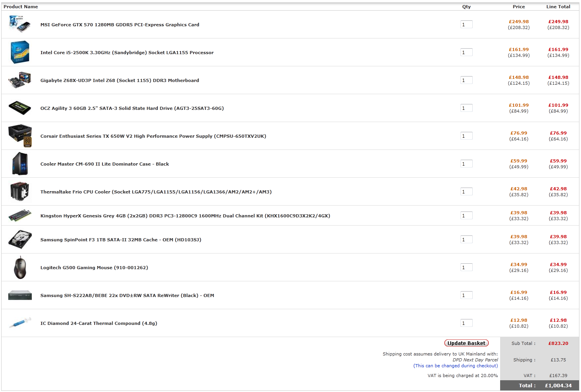Image resolution: width=581 pixels, height=392 pixels.
Task: Click quantity field for Samsung DVD ReWriter
Action: (x=466, y=295)
